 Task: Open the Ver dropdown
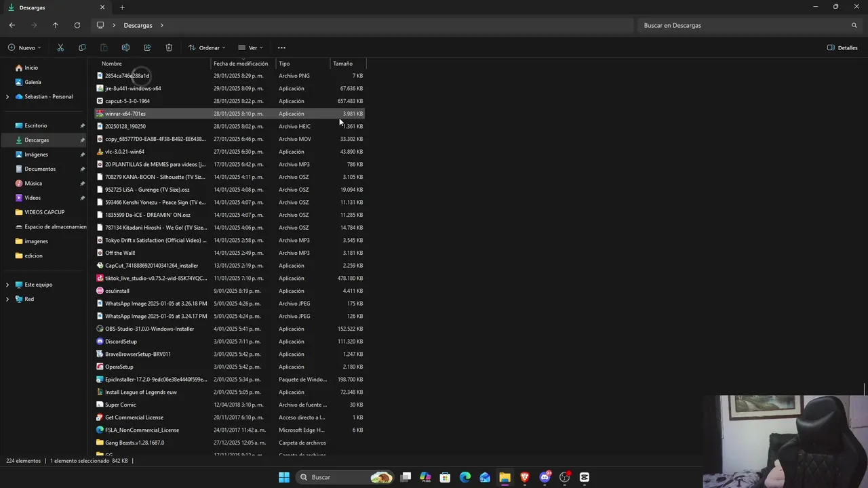(250, 47)
